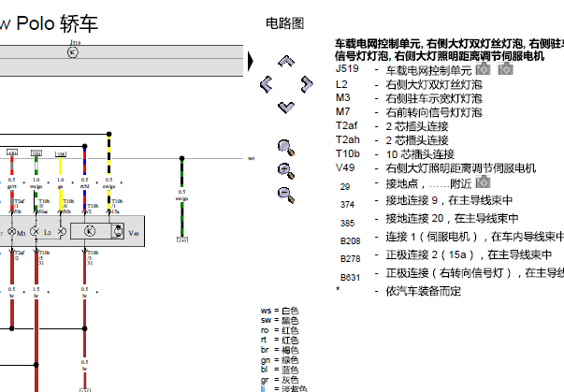
Task: Click the M3 lamp symbol in the headlight block
Action: tap(12, 231)
